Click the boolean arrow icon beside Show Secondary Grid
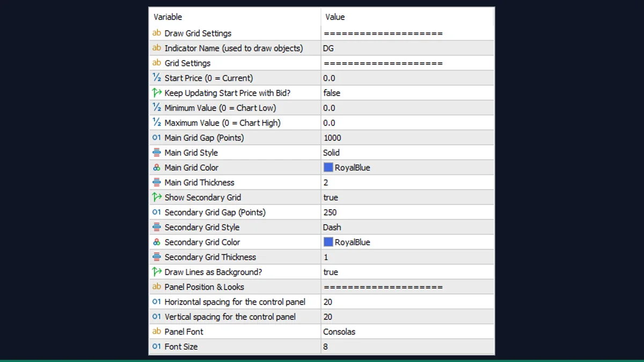644x362 pixels. tap(157, 197)
